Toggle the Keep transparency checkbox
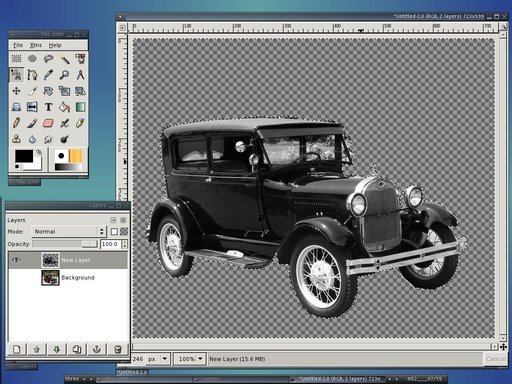The image size is (512, 384). (114, 231)
